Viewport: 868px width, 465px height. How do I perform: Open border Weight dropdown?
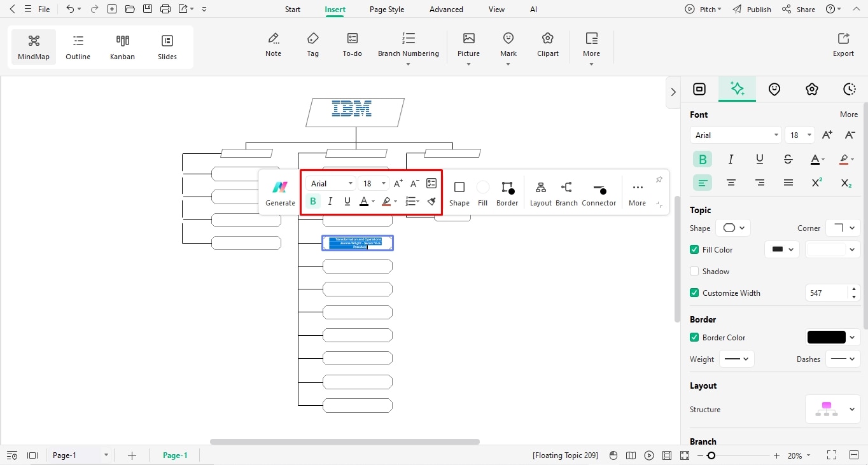pos(737,359)
